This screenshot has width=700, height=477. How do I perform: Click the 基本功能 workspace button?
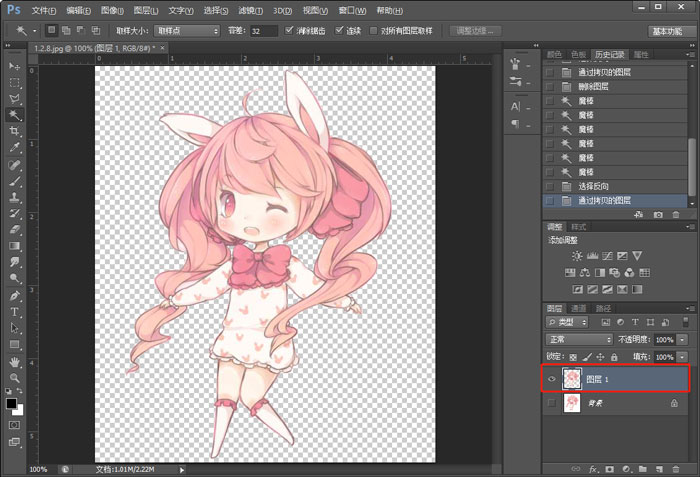coord(665,31)
